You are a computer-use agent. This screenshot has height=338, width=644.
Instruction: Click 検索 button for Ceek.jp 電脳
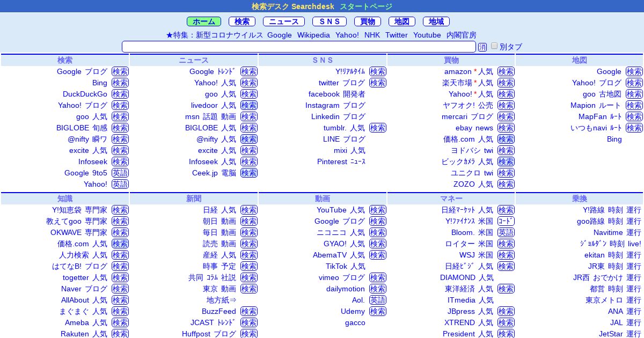[249, 173]
